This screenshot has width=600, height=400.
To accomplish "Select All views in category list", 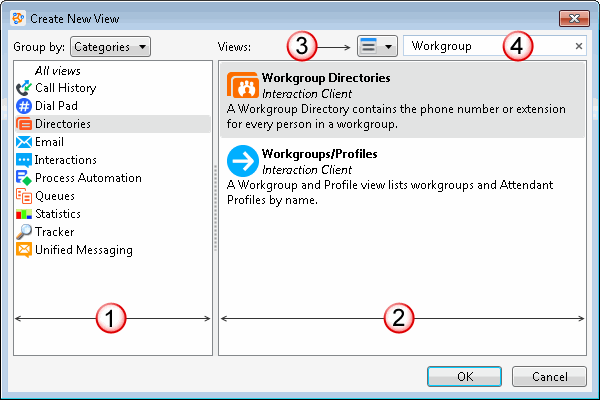I will [60, 70].
